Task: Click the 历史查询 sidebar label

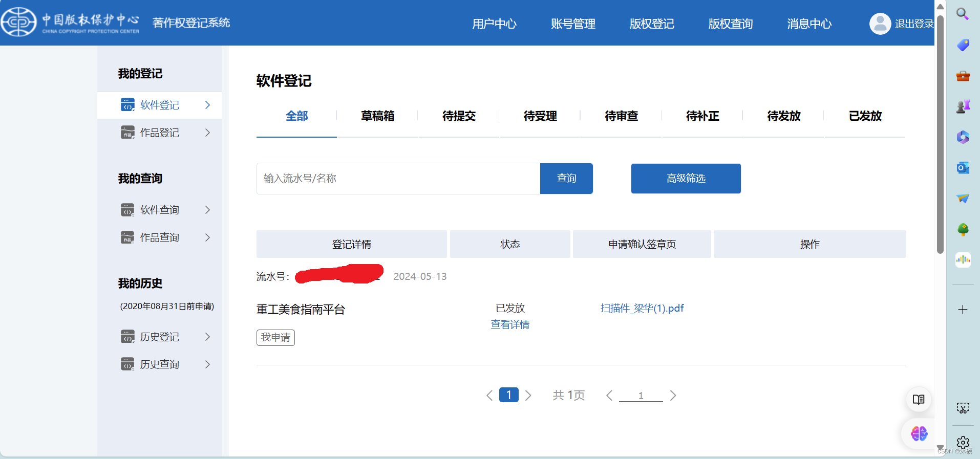Action: coord(160,364)
